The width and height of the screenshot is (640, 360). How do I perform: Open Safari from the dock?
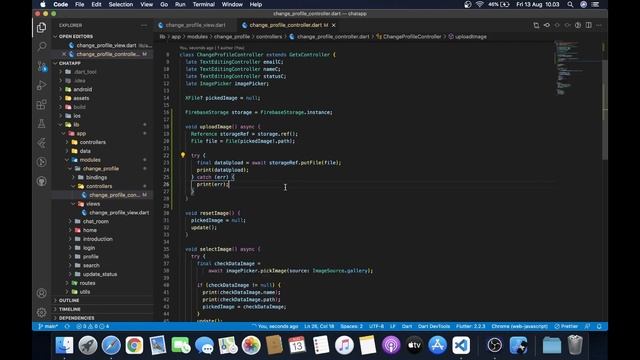click(x=111, y=345)
